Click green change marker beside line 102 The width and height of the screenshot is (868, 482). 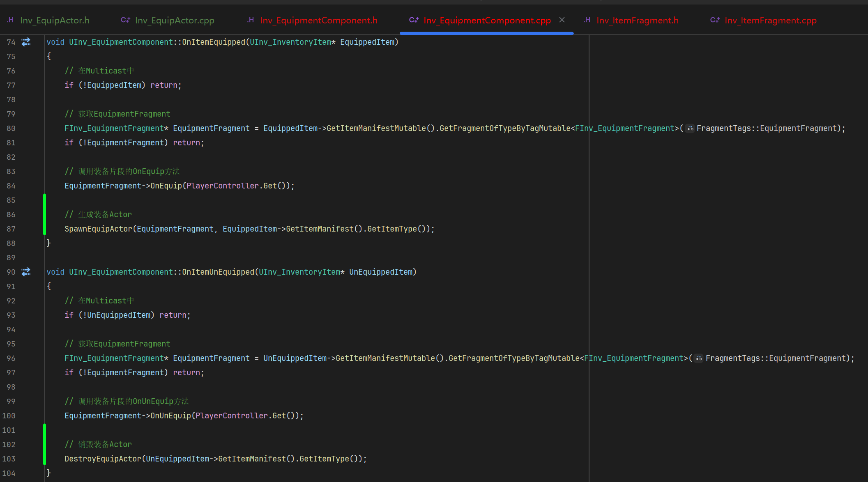pos(44,444)
